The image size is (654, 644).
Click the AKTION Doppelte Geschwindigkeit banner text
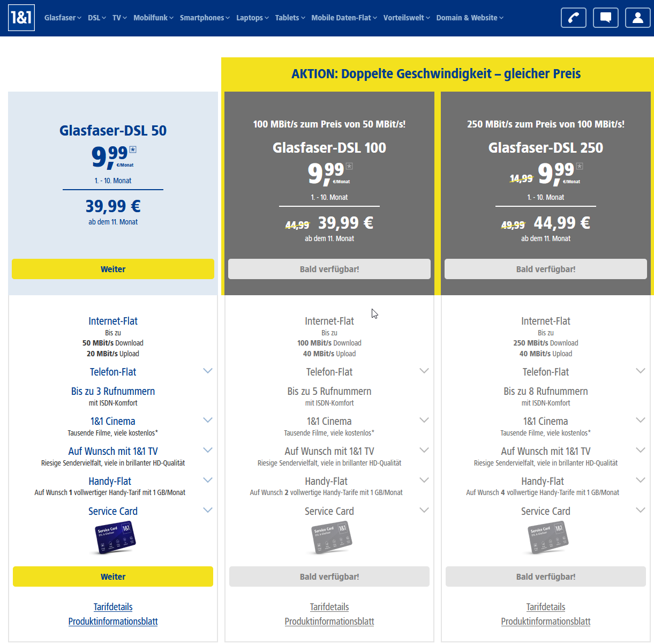[x=436, y=74]
